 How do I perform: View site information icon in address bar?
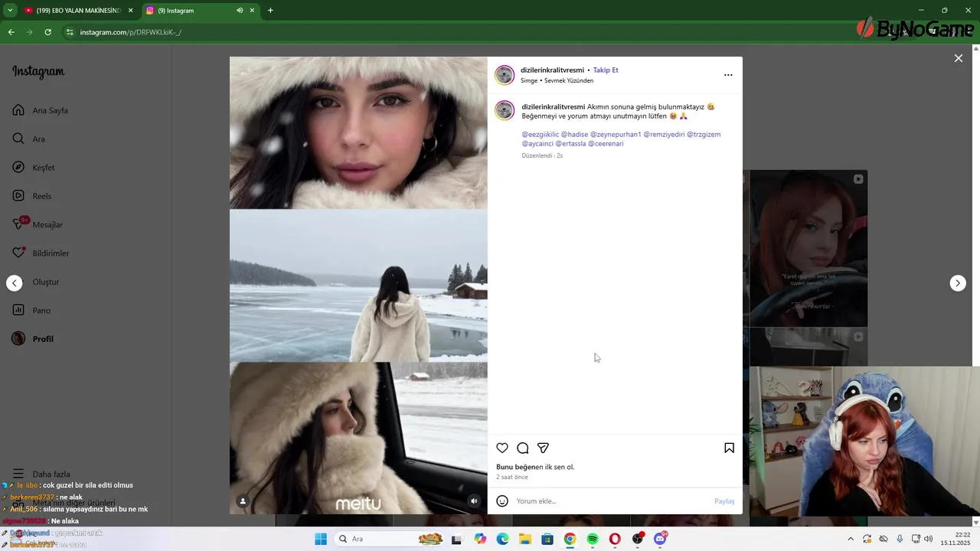(x=70, y=32)
